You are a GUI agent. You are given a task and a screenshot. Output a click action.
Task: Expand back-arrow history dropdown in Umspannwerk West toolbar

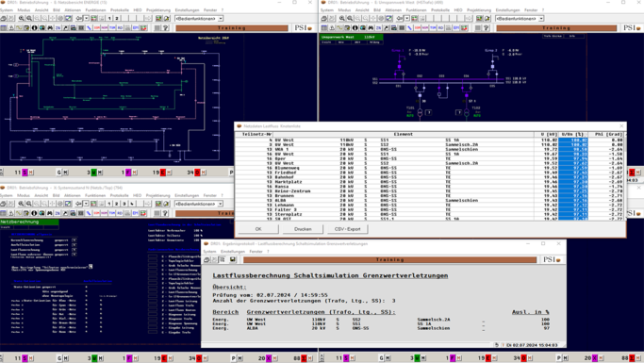(x=406, y=19)
